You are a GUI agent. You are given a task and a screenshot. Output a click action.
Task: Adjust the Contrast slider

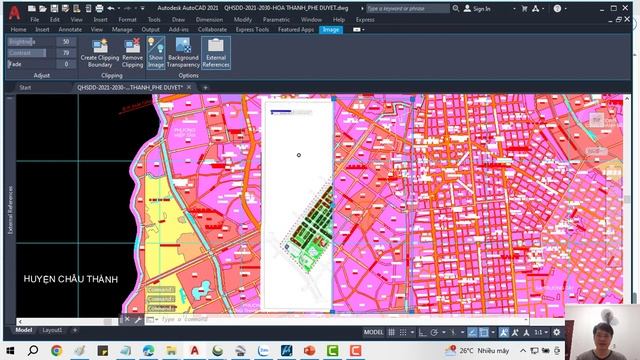click(x=31, y=53)
